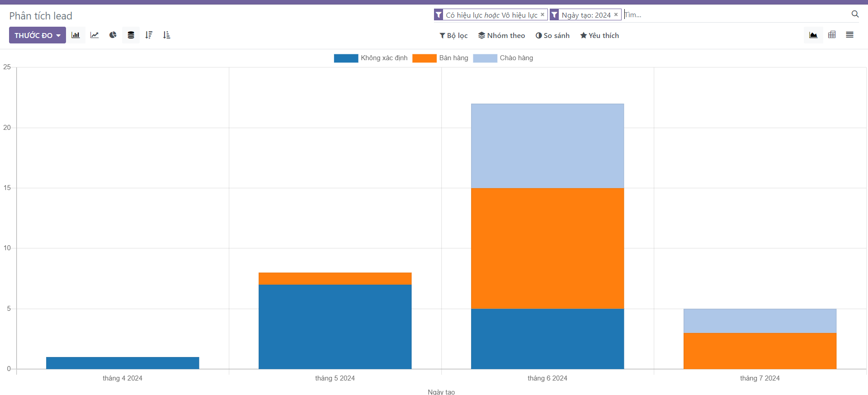Sort chart in ascending order

pyautogui.click(x=167, y=35)
